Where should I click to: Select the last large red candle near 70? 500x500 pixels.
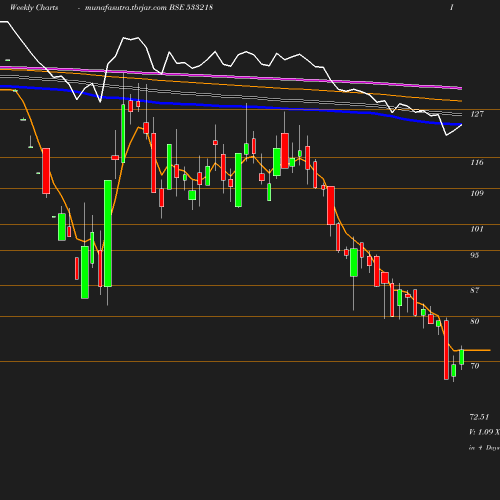tap(446, 350)
